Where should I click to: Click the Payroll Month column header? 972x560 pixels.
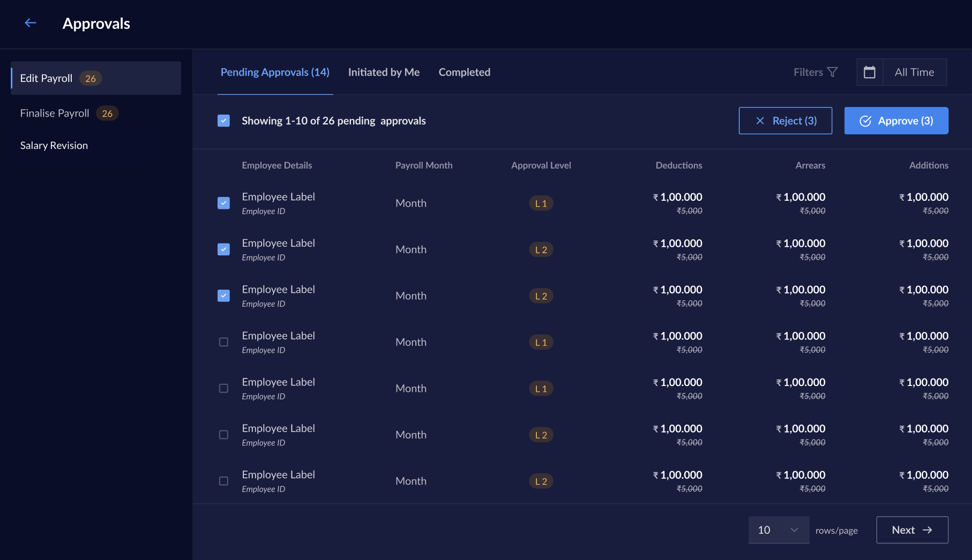424,165
